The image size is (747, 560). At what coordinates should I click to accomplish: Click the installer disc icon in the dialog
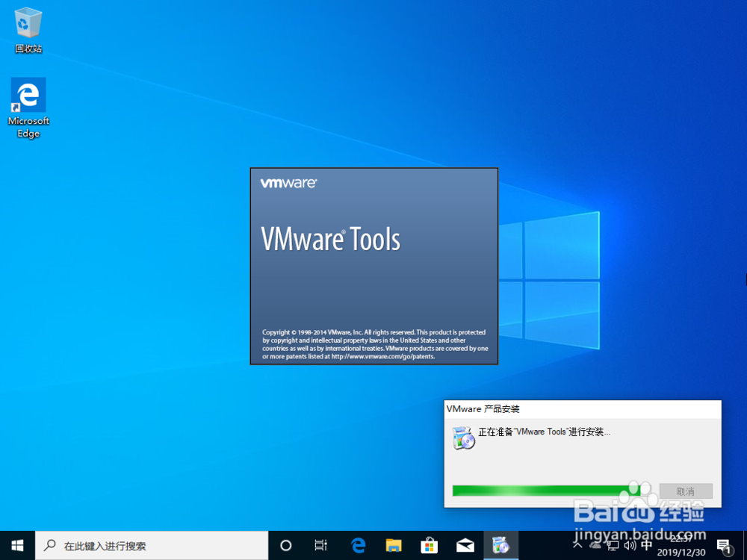(x=463, y=438)
